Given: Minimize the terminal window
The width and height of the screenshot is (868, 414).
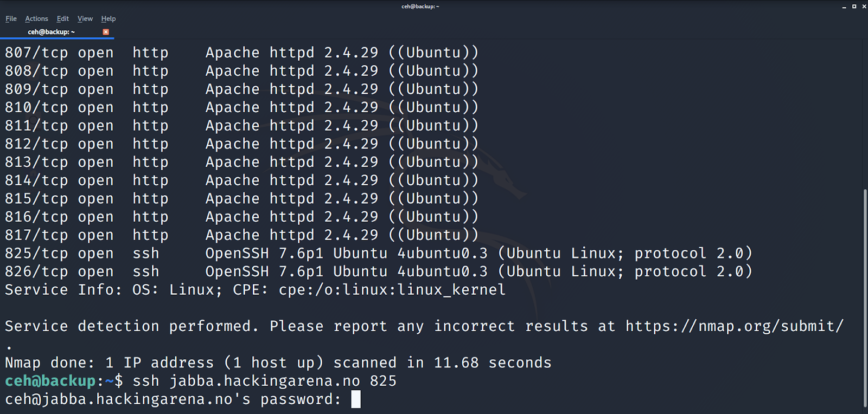Looking at the screenshot, I should [x=844, y=7].
